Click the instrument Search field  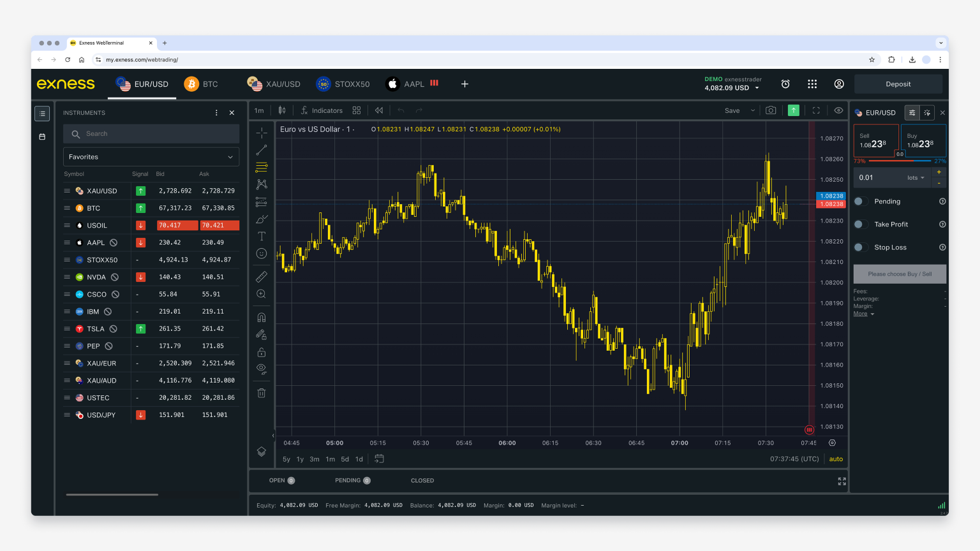(x=151, y=134)
